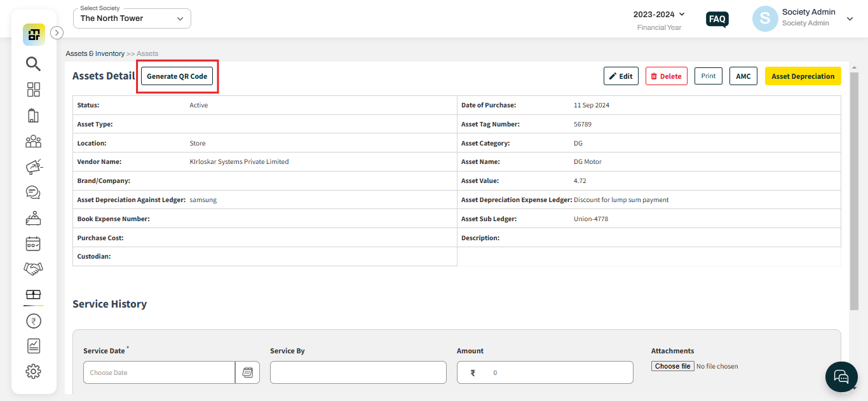Expand the sidebar with arrow toggle
868x401 pixels.
click(x=57, y=32)
